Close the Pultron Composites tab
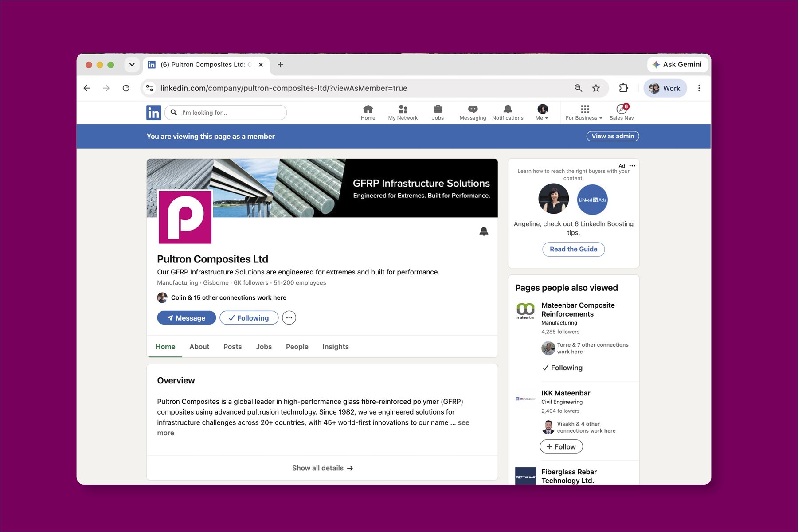The height and width of the screenshot is (532, 798). [261, 65]
